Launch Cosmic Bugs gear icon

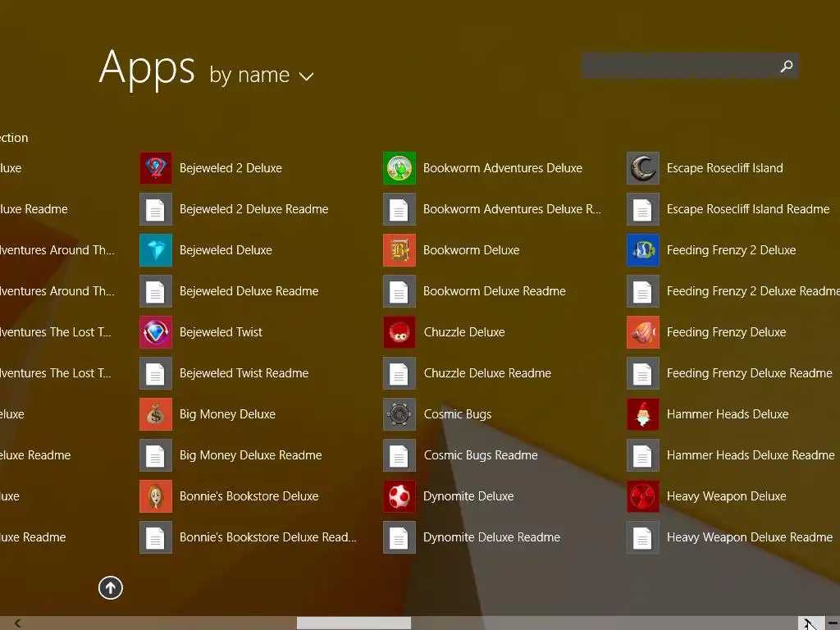coord(399,414)
